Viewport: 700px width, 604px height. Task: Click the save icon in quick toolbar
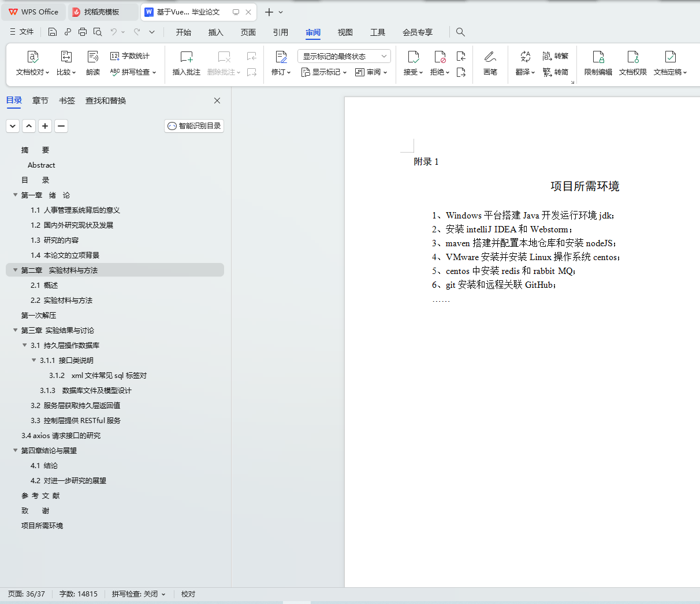tap(53, 32)
